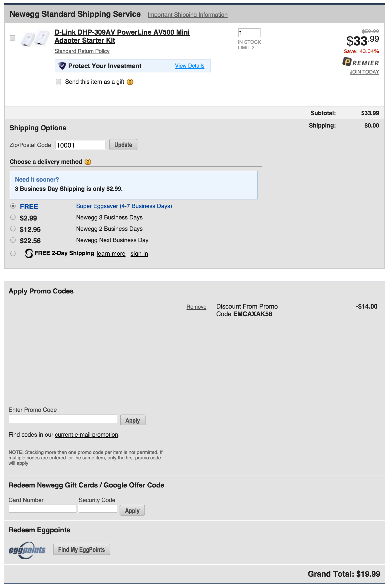Focus the Enter Promo Code text field
389x588 pixels.
tap(63, 418)
